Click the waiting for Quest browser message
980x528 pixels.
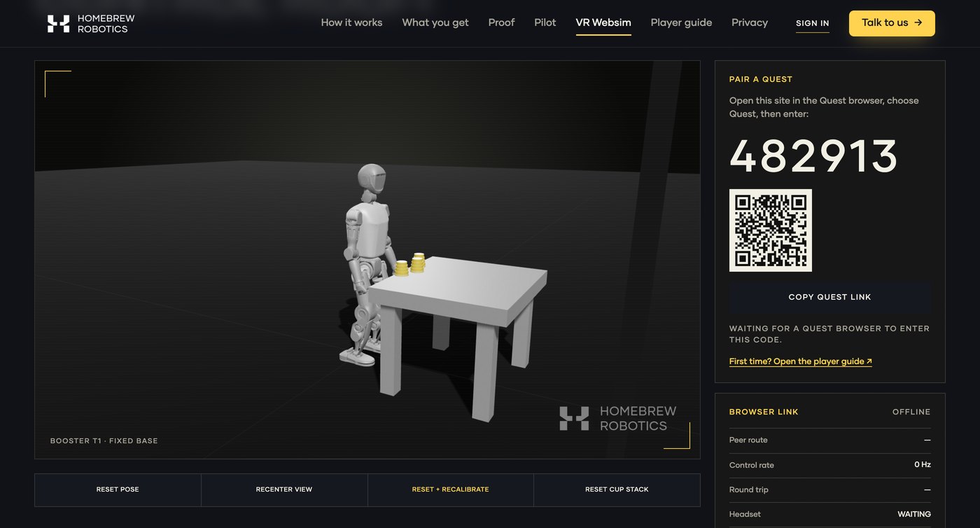829,334
